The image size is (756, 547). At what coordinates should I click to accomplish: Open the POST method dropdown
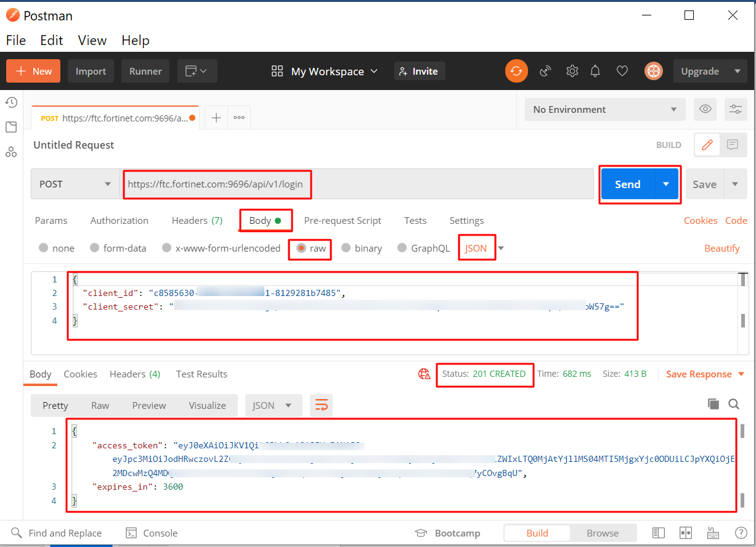click(75, 184)
